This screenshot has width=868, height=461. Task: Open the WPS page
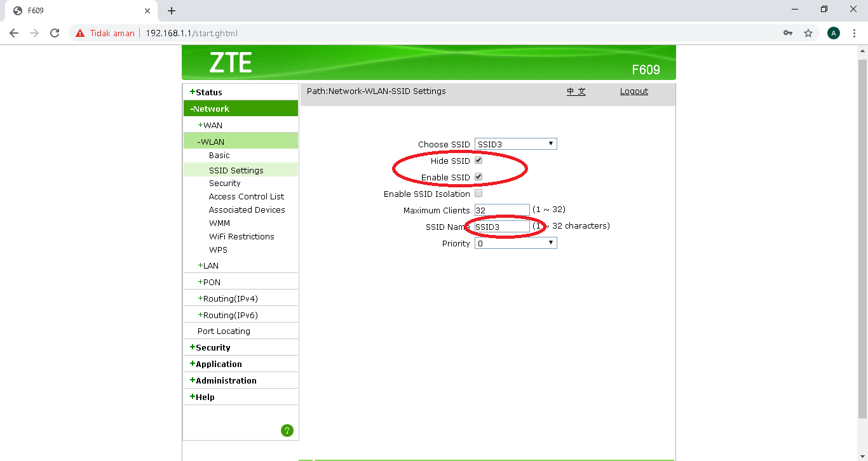(x=218, y=250)
